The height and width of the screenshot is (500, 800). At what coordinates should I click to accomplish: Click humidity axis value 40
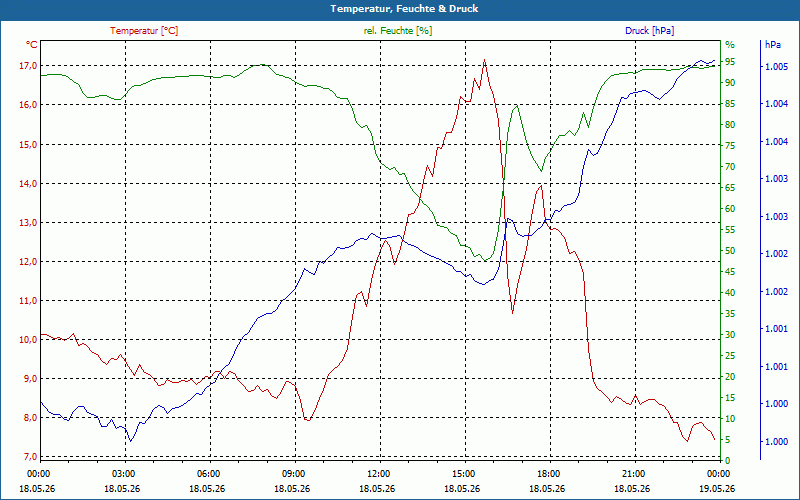click(730, 293)
